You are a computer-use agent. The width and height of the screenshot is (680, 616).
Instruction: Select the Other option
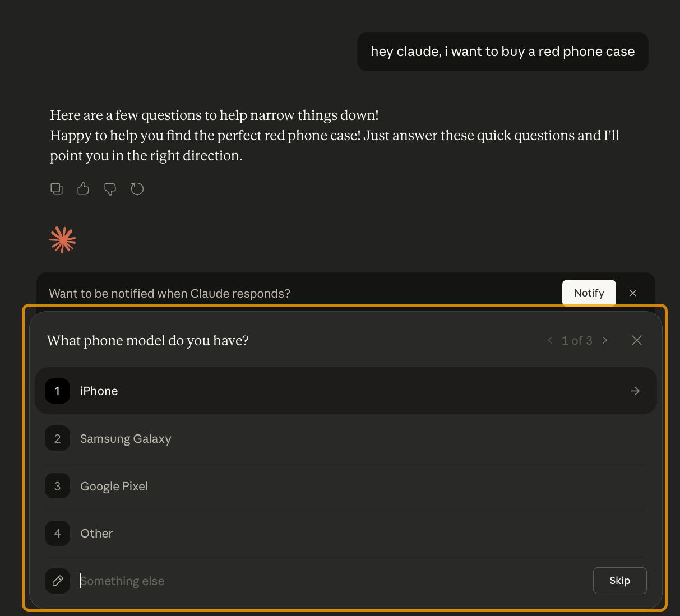[96, 534]
